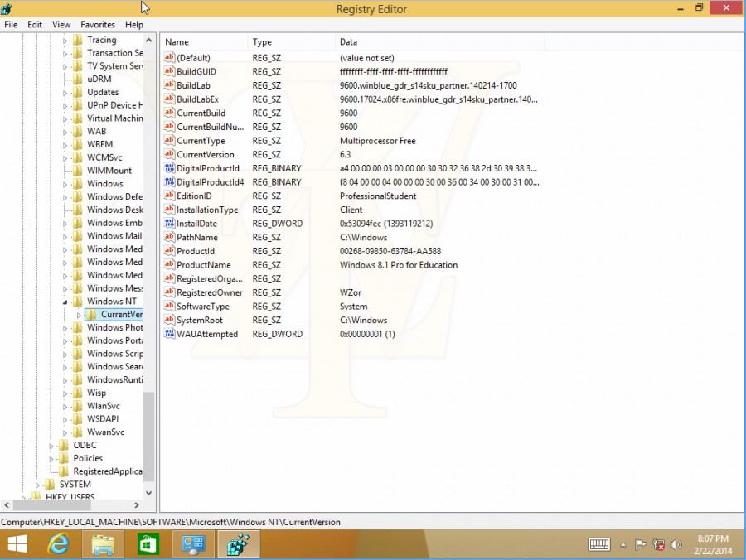Click the Name column header
Image resolution: width=746 pixels, height=560 pixels.
click(x=205, y=41)
